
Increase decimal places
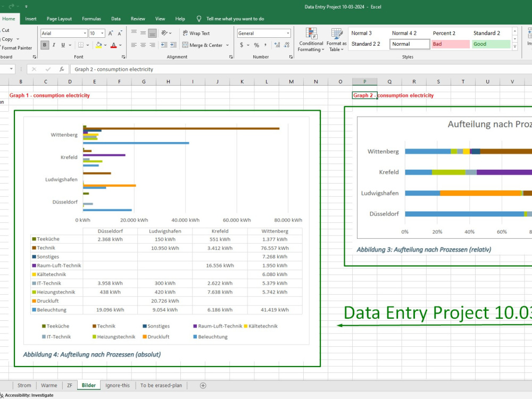pyautogui.click(x=277, y=45)
